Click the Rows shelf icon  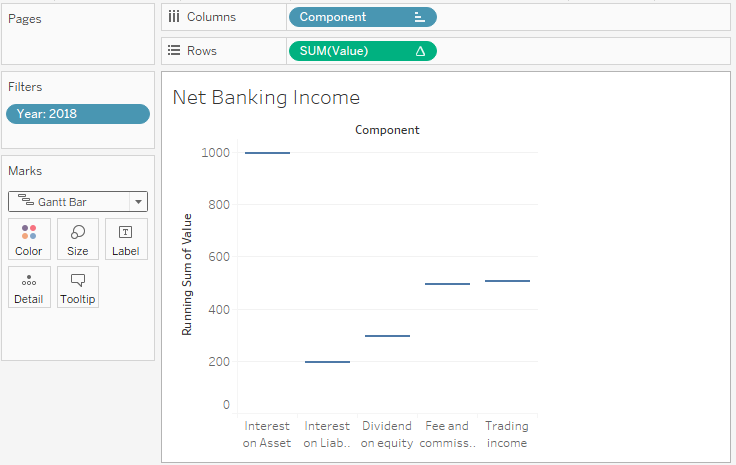point(174,51)
